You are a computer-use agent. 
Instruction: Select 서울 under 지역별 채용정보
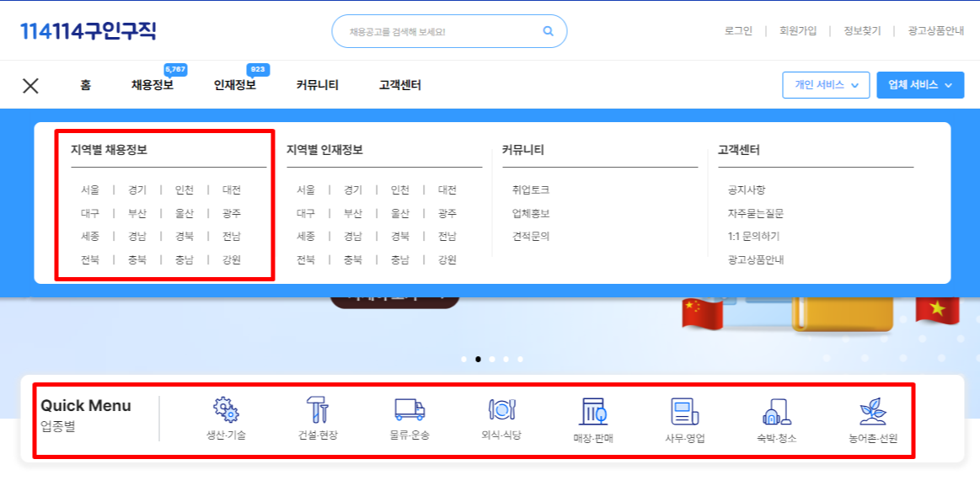(90, 190)
